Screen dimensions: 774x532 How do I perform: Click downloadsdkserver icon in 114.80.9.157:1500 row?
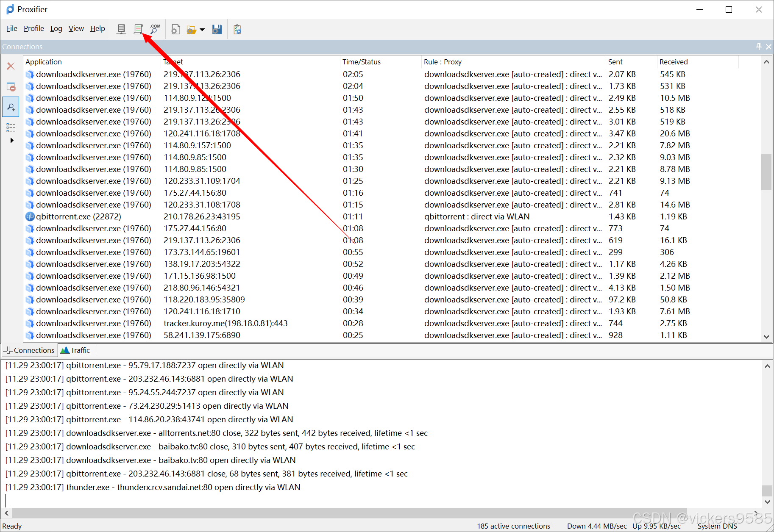pos(30,145)
